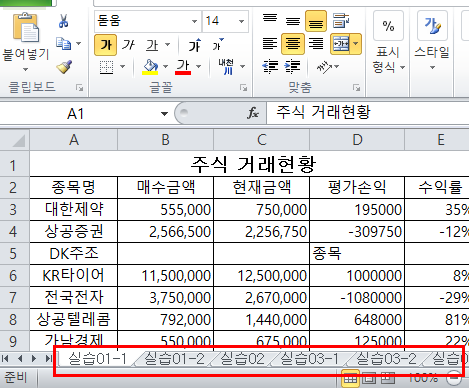Click Merge and Center icon
The height and width of the screenshot is (388, 469).
click(340, 43)
